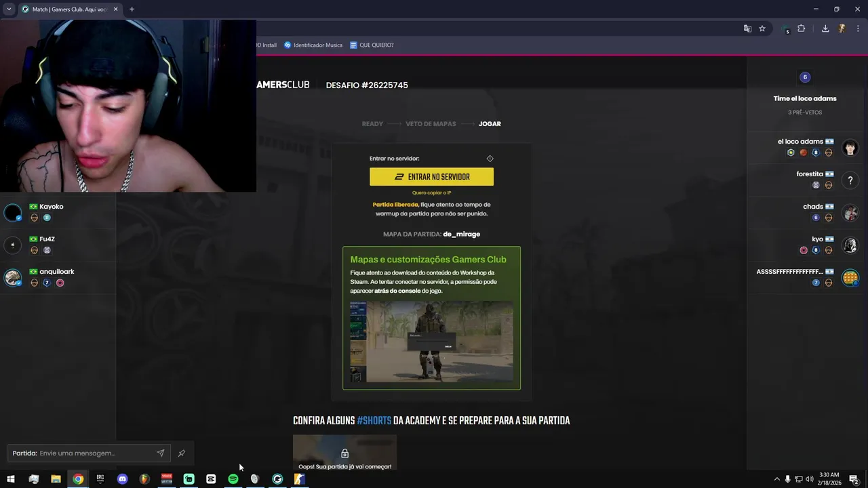This screenshot has width=868, height=488.
Task: Click 'Time el loco adams' team title
Action: [805, 98]
